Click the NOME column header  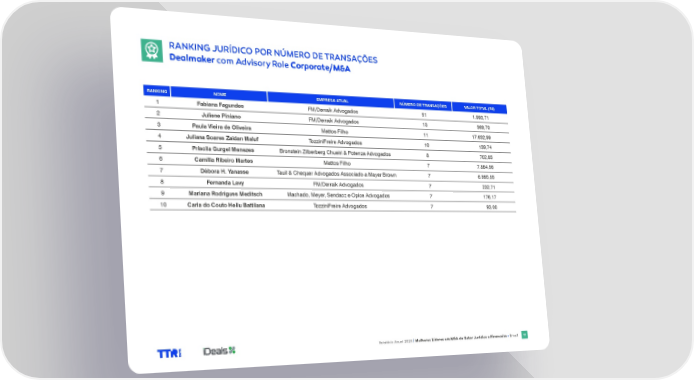pyautogui.click(x=220, y=94)
